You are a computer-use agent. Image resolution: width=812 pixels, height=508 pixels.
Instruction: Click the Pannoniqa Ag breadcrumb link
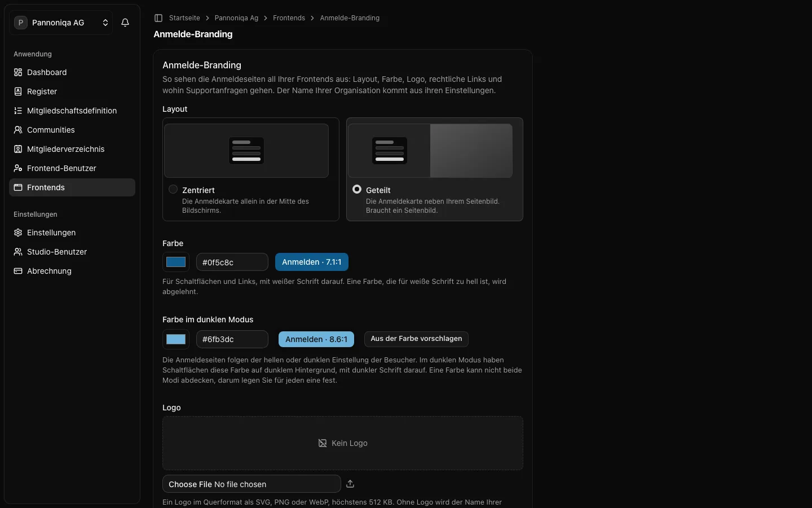(236, 18)
